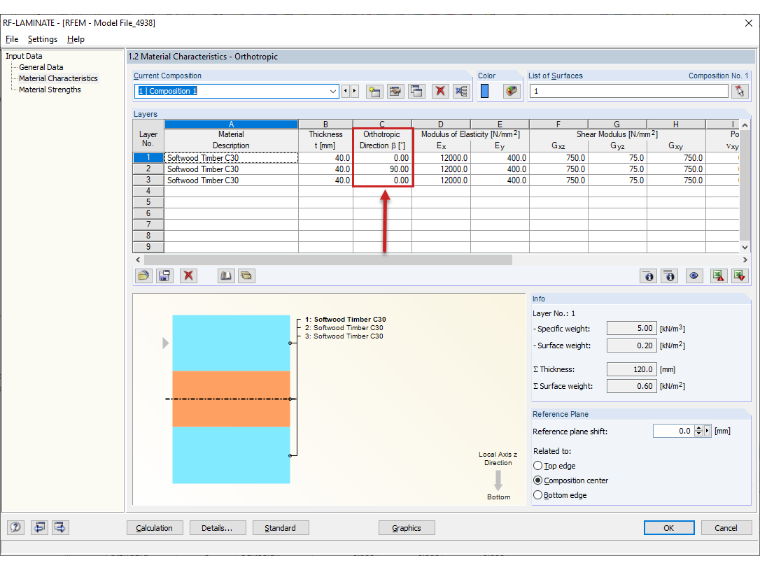Image resolution: width=760 pixels, height=570 pixels.
Task: Go to next composition arrow
Action: [354, 91]
